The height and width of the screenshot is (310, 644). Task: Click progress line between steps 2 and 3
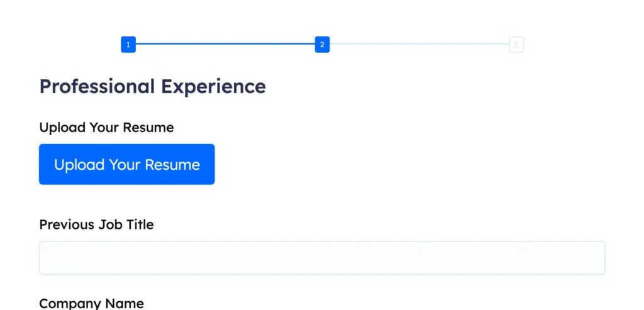point(419,44)
